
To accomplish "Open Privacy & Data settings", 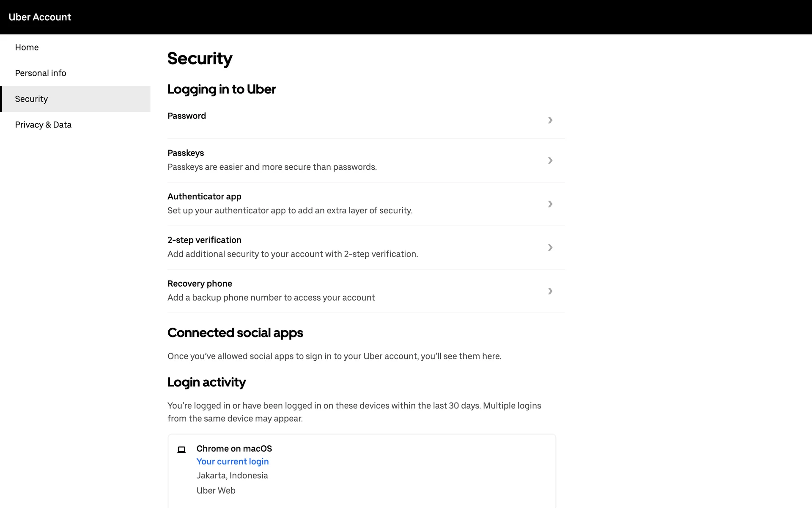I will coord(43,124).
